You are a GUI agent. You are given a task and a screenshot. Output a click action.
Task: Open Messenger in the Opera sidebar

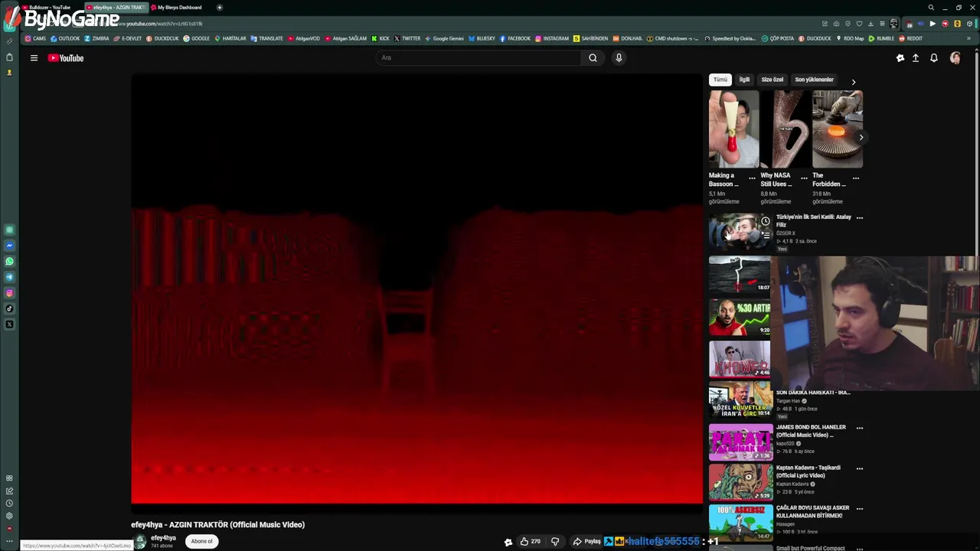click(9, 246)
